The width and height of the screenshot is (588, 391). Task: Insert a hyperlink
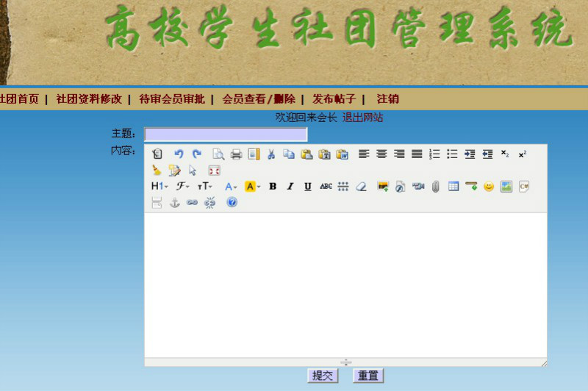coord(192,202)
